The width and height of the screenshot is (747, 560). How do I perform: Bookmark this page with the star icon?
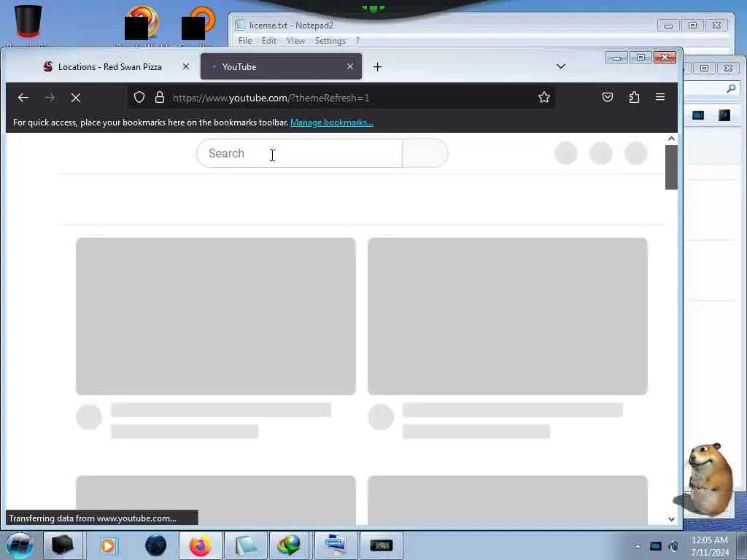(x=544, y=98)
